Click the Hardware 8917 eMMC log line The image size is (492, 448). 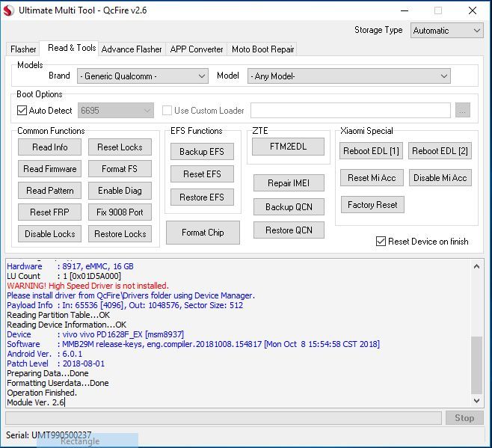[70, 266]
